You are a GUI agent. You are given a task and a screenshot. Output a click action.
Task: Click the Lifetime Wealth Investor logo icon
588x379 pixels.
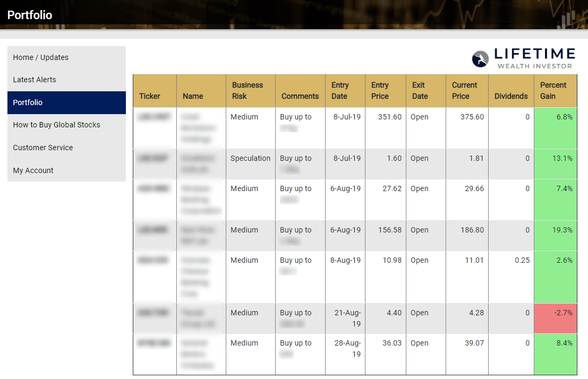coord(480,59)
